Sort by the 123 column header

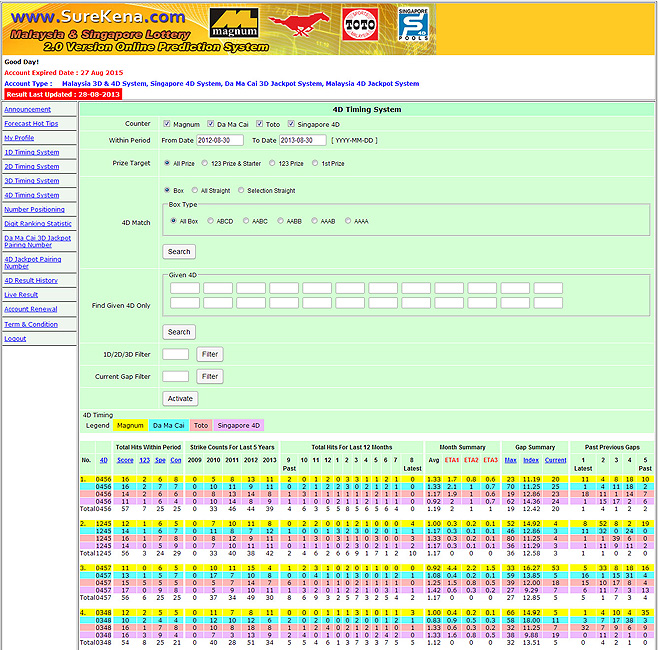[x=144, y=461]
